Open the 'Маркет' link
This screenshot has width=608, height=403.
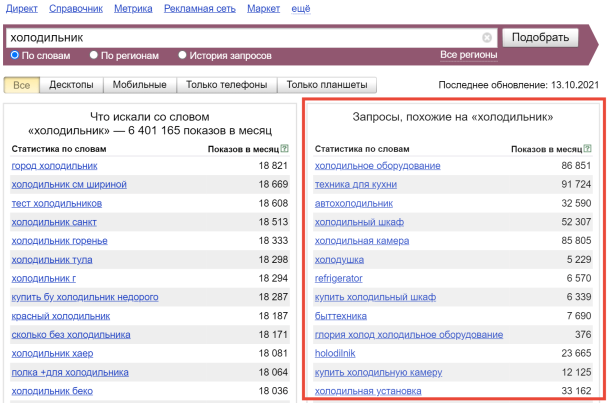coord(264,9)
